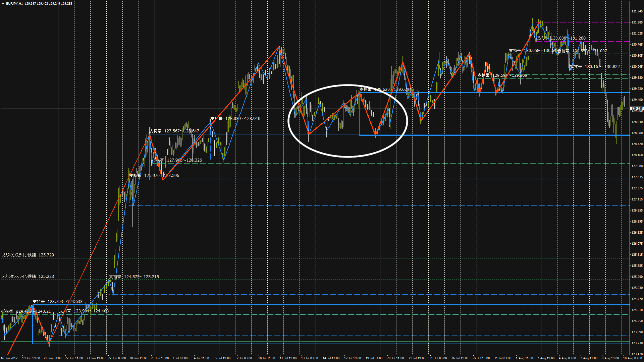Viewport: 644px width, 362px height.
Task: Click the OHLC values 129.397 129.402 129.249 129.255
Action: [x=49, y=4]
